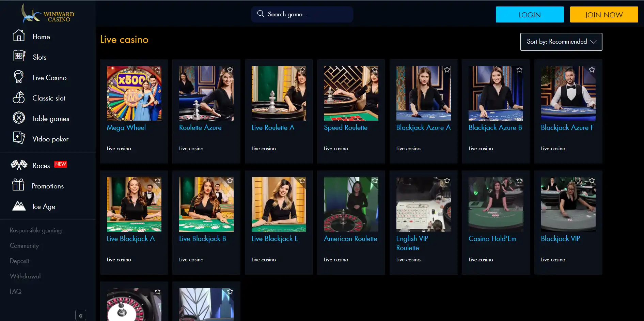Click the JOIN NOW button
Image resolution: width=644 pixels, height=321 pixels.
(603, 15)
